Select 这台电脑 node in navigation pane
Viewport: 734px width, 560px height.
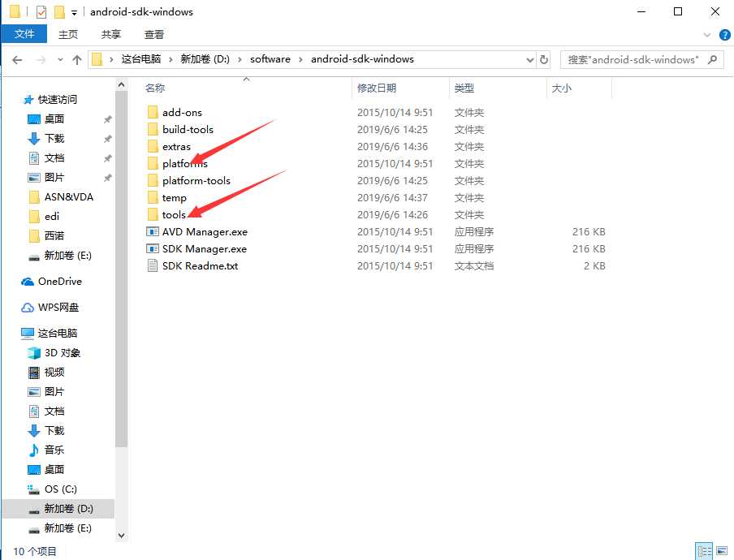tap(57, 333)
